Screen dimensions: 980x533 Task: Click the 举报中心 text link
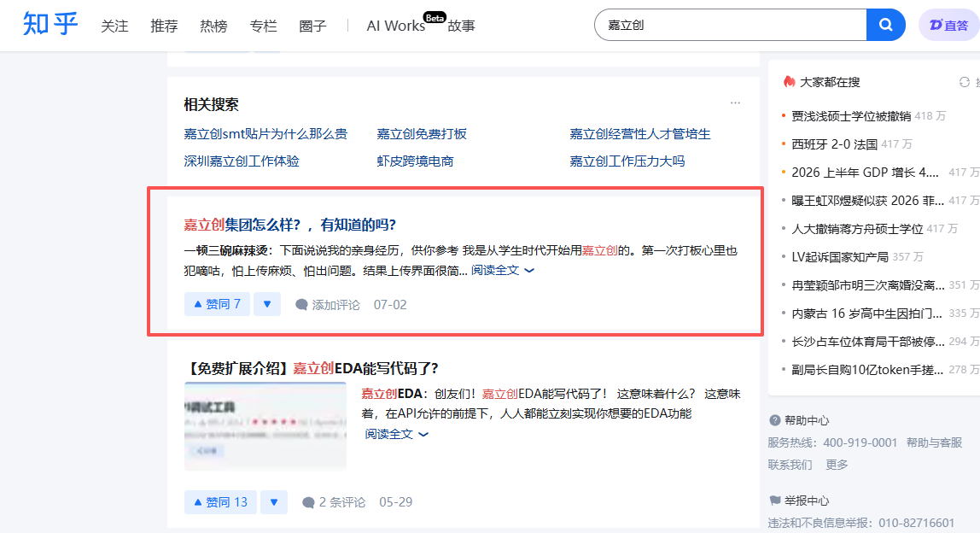(806, 501)
